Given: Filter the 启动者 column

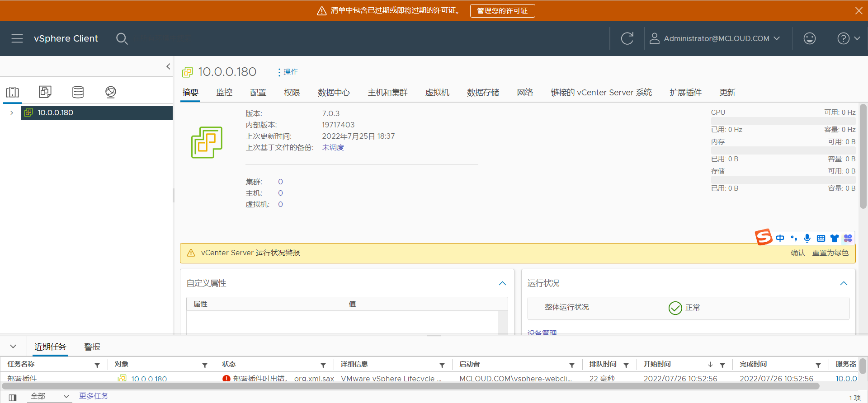Looking at the screenshot, I should [x=572, y=365].
